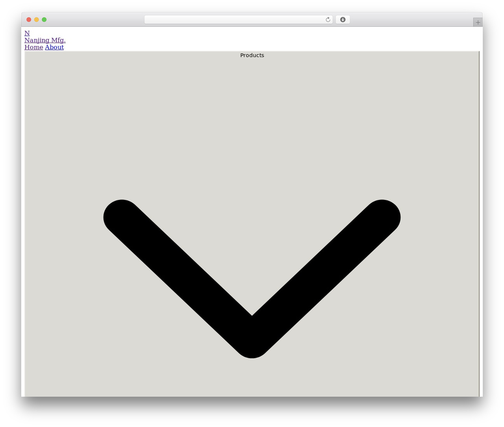The width and height of the screenshot is (504, 427).
Task: Click the N logo link
Action: pos(27,33)
